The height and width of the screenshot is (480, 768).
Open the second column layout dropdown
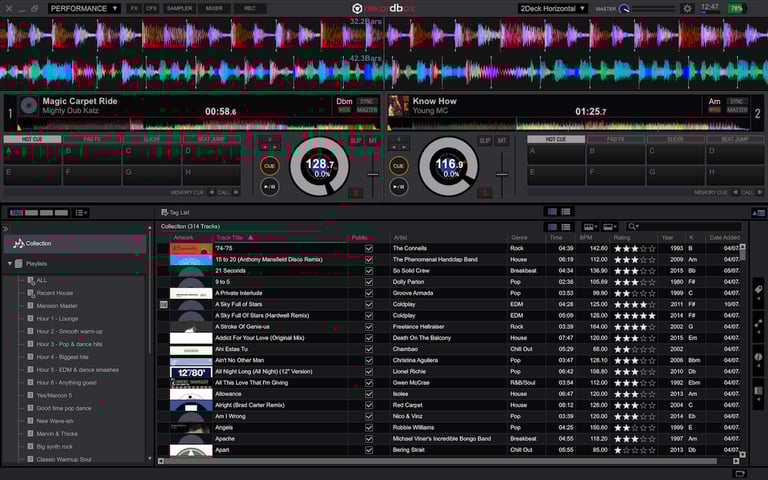click(x=609, y=226)
